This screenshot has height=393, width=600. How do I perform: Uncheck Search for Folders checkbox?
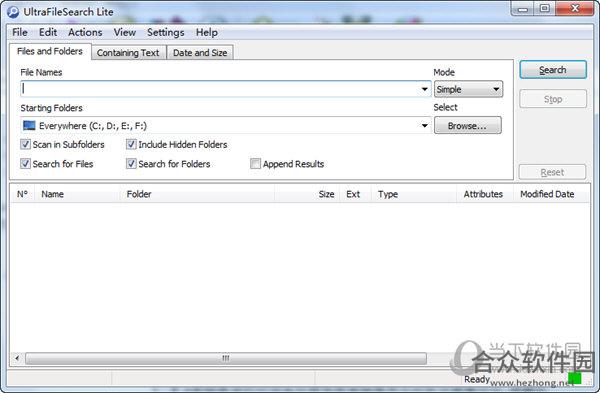[131, 164]
